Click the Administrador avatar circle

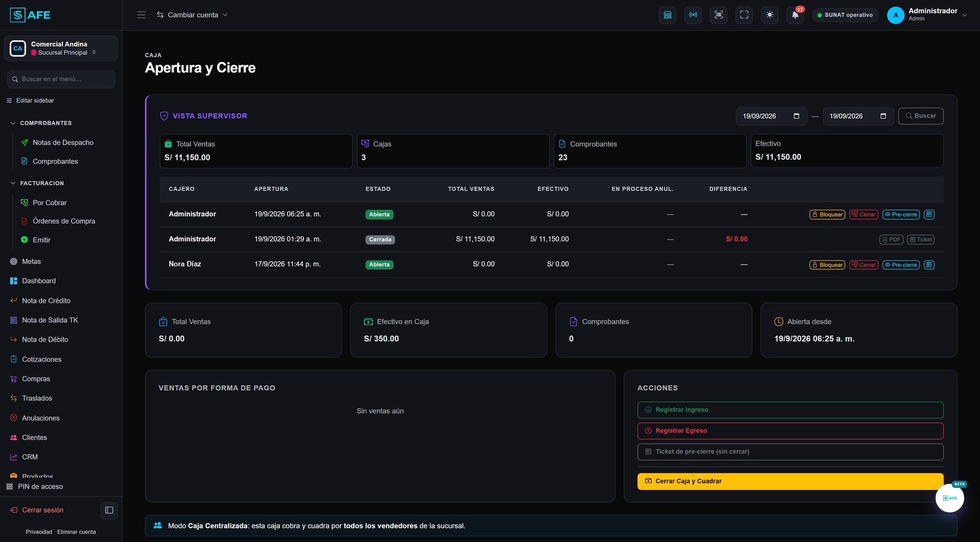coord(896,15)
